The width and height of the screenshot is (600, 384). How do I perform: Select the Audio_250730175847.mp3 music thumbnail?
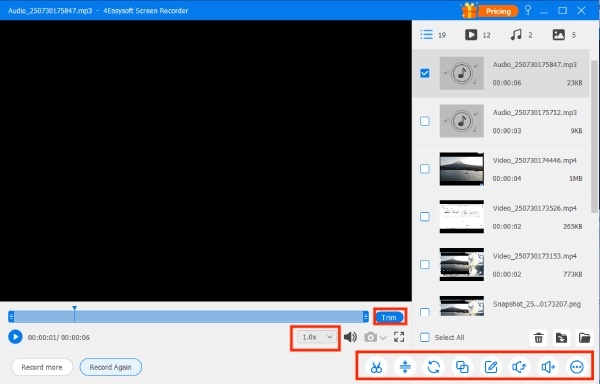(x=461, y=73)
